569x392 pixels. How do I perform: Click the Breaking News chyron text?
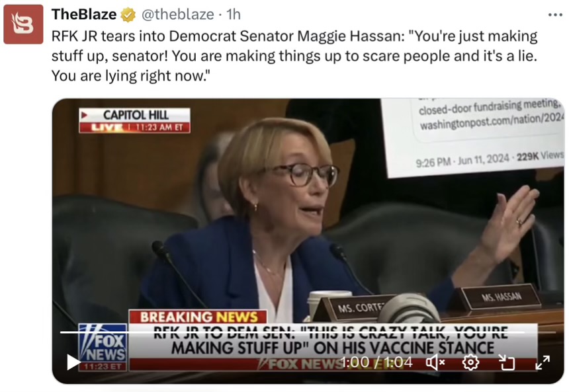[198, 317]
